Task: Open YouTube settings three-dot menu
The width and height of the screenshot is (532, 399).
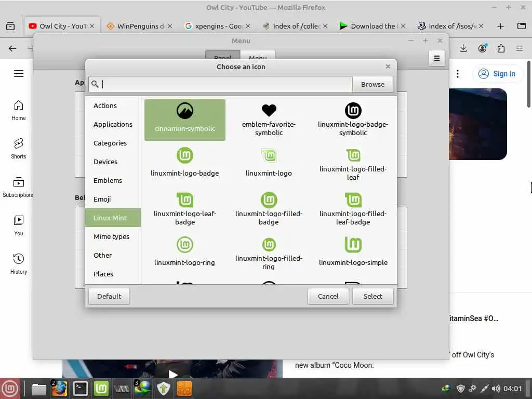Action: coord(458,74)
